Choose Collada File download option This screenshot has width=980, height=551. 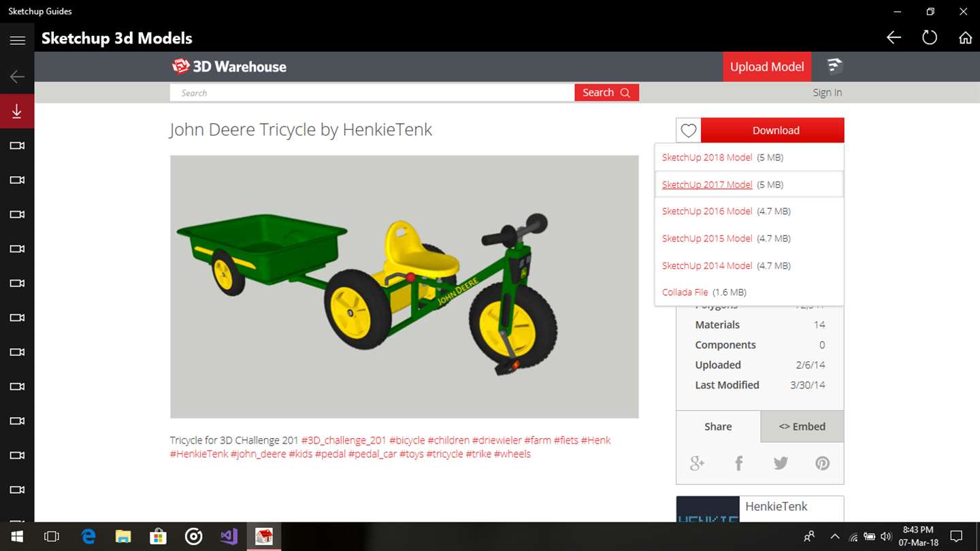coord(685,293)
